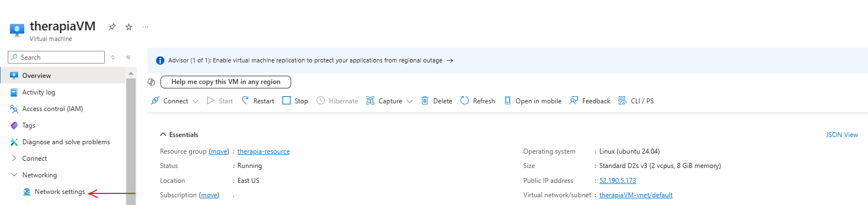This screenshot has width=868, height=205.
Task: Click the Advisor info icon
Action: coord(160,60)
